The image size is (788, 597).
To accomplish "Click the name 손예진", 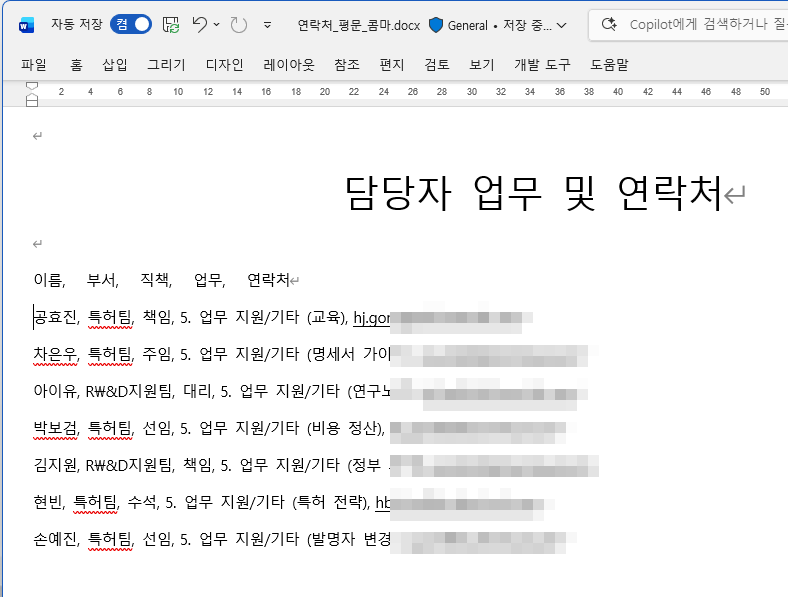I will click(x=54, y=539).
